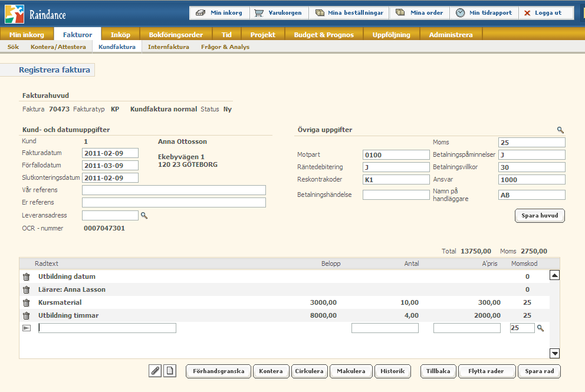Open the Bokföringsorder tab

(176, 35)
